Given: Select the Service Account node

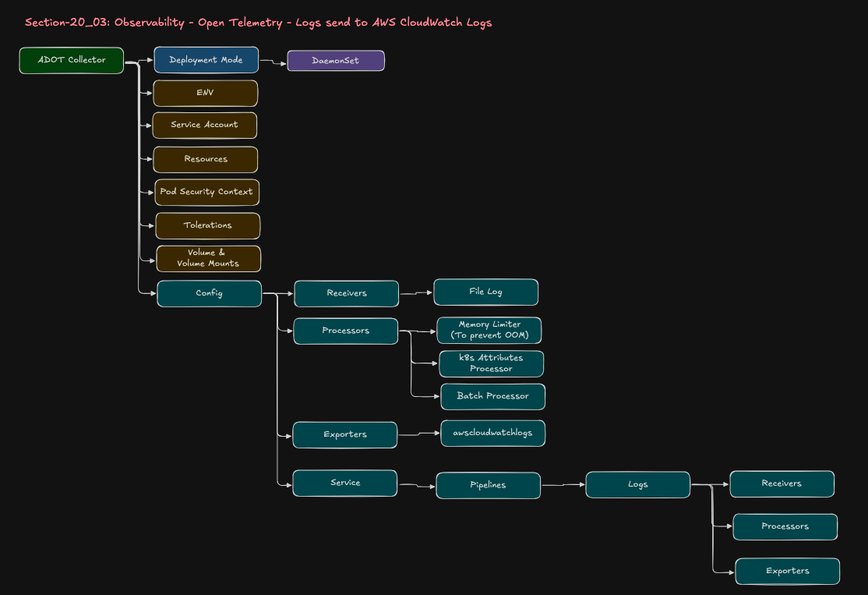Looking at the screenshot, I should [x=204, y=125].
